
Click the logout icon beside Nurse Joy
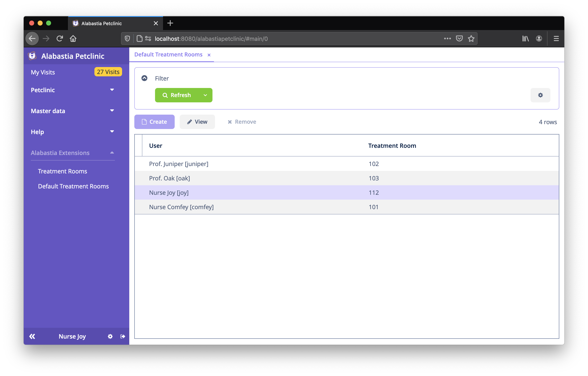(x=123, y=336)
